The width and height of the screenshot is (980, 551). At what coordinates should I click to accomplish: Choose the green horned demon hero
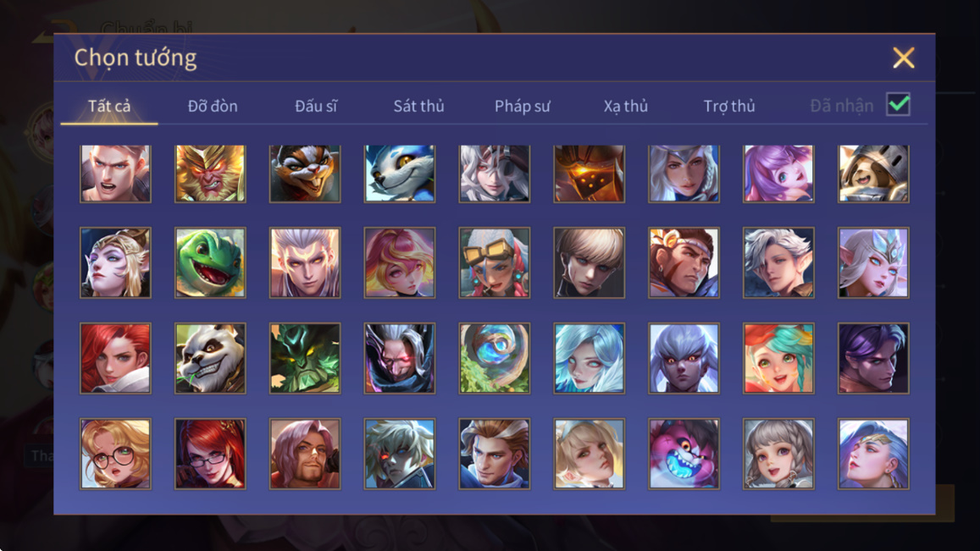305,358
